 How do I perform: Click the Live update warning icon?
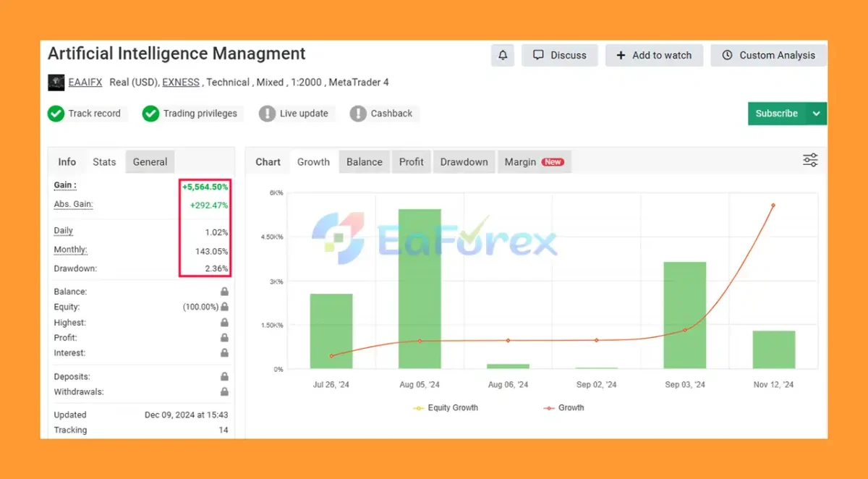267,114
